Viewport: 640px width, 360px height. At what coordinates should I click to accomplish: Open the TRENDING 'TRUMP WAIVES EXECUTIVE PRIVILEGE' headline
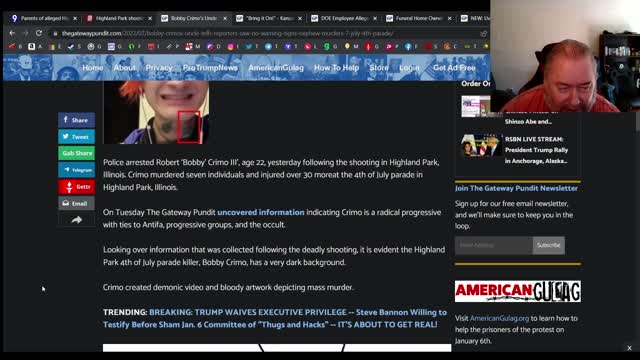[x=275, y=318]
